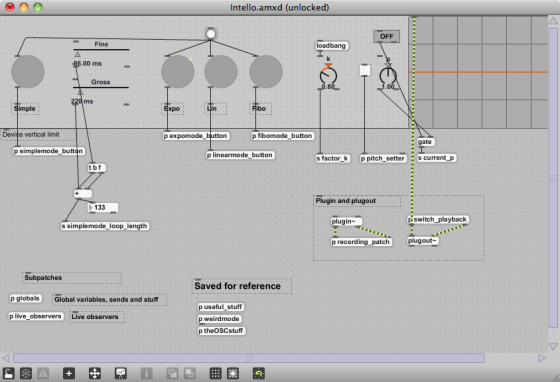Select the p simplemode_button object
Image resolution: width=560 pixels, height=382 pixels.
coord(48,151)
